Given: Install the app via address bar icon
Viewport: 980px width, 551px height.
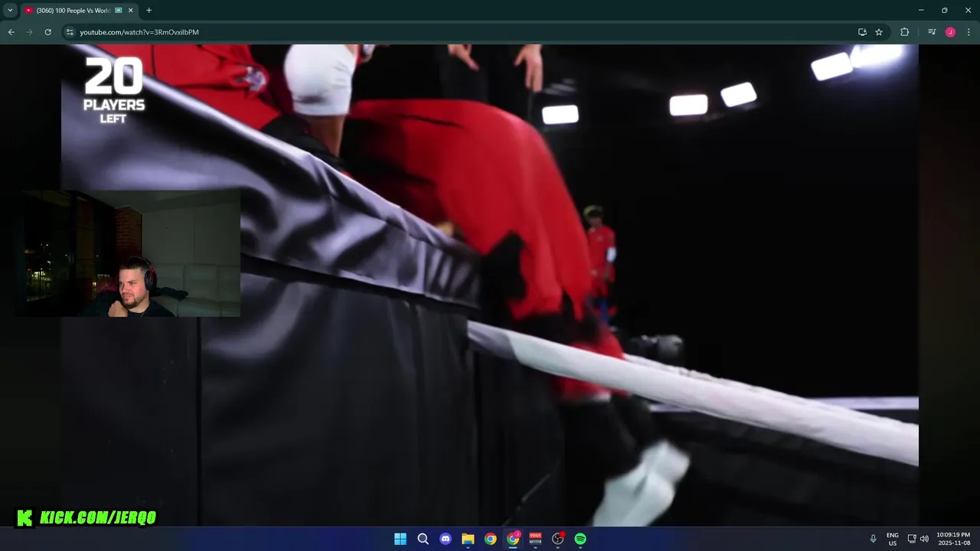Looking at the screenshot, I should pyautogui.click(x=862, y=32).
